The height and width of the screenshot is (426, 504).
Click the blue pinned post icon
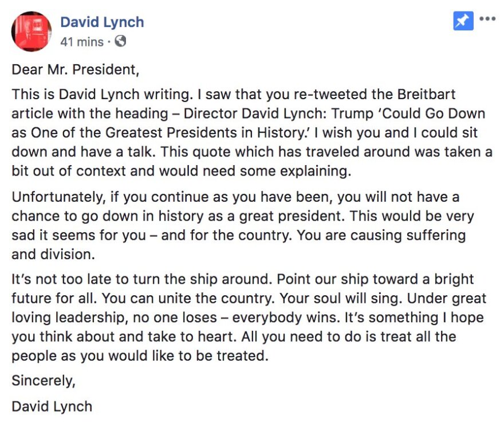pos(463,21)
